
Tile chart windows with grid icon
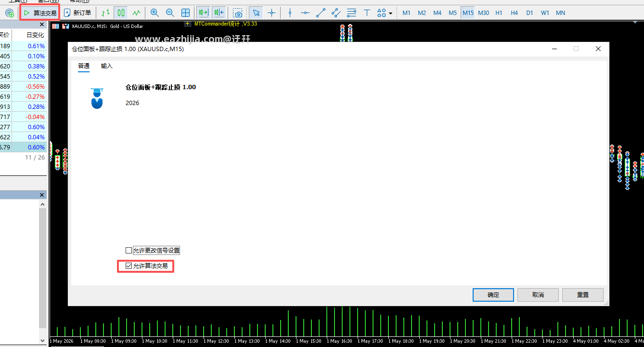click(x=185, y=13)
